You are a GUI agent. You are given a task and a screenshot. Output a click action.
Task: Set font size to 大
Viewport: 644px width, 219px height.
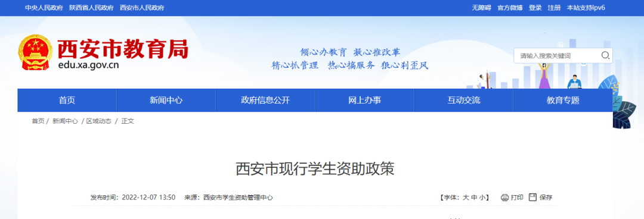click(x=466, y=198)
